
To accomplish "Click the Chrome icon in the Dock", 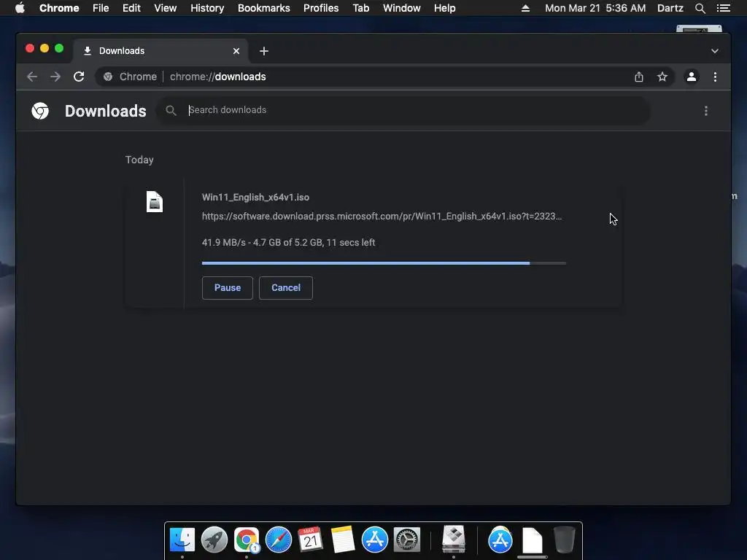I will pyautogui.click(x=247, y=540).
